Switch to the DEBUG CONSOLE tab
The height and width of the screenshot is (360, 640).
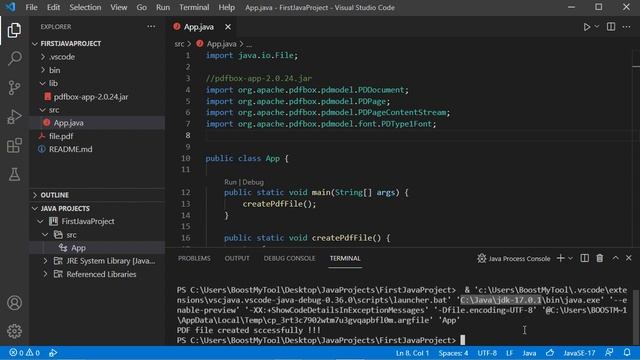[x=289, y=258]
